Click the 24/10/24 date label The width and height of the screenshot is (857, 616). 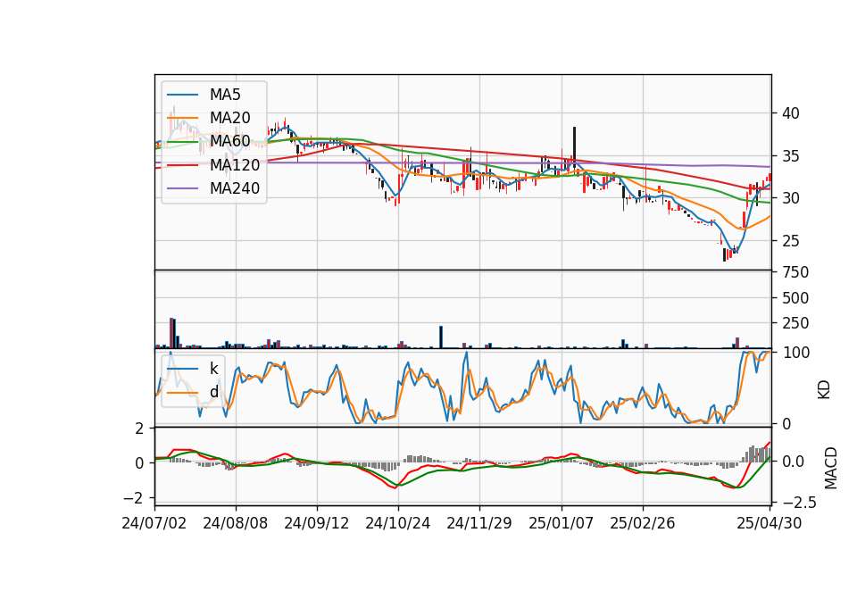398,523
